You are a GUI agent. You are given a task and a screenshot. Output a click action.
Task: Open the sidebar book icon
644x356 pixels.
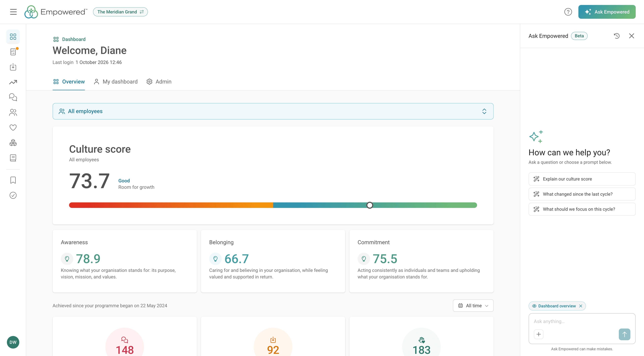13,158
